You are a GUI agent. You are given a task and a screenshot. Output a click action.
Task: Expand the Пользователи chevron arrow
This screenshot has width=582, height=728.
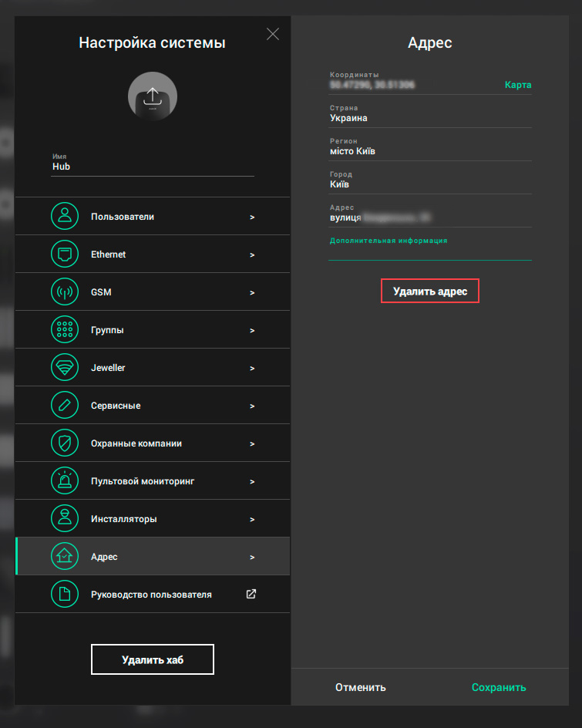tap(252, 217)
